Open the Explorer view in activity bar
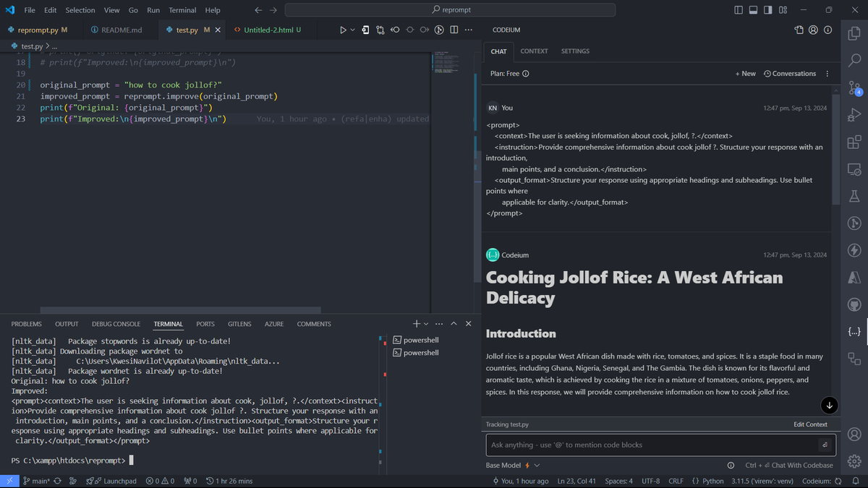This screenshot has width=868, height=488. [x=854, y=33]
